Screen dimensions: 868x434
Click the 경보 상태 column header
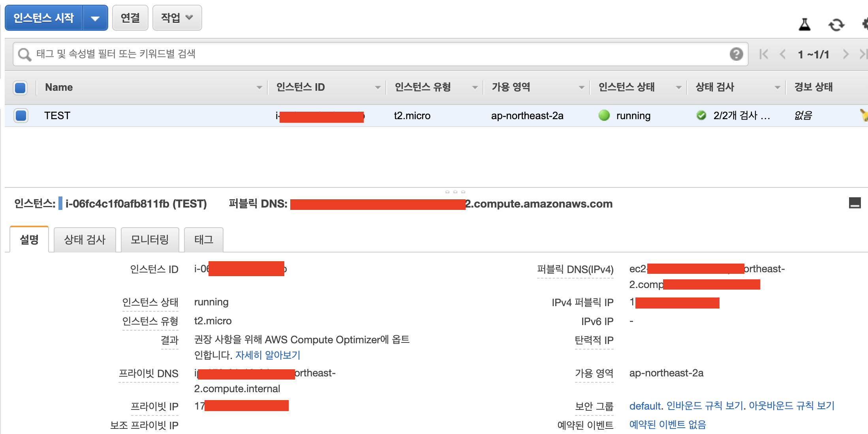click(x=814, y=87)
